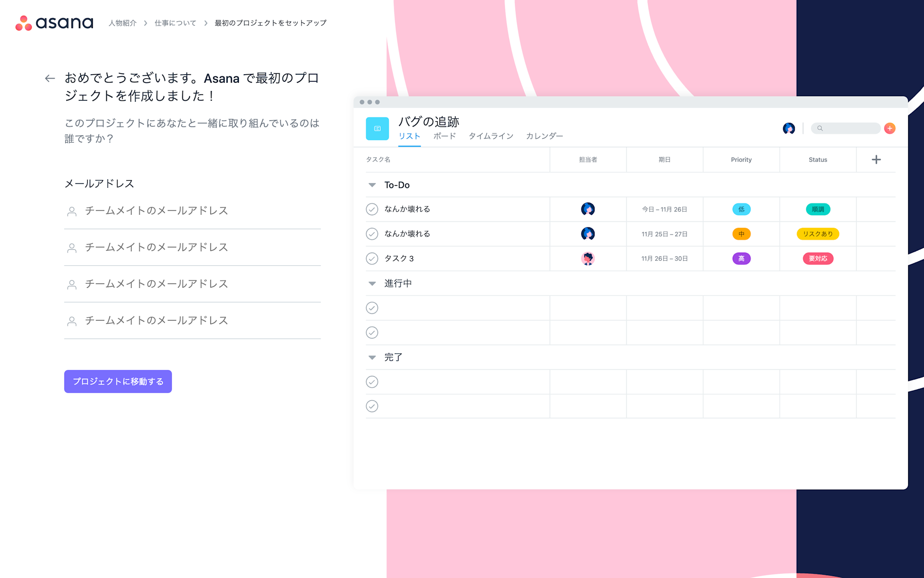This screenshot has height=578, width=924.
Task: Click the person icon in first email field
Action: 72,211
